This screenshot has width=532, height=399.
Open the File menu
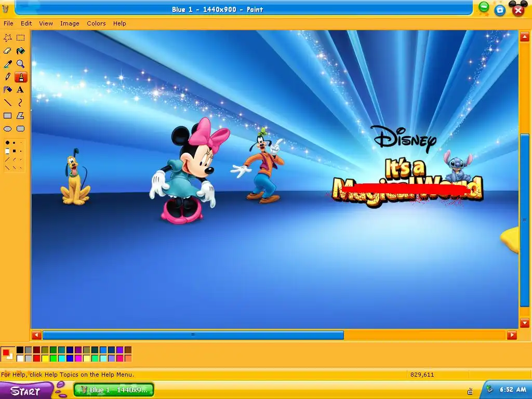coord(8,23)
